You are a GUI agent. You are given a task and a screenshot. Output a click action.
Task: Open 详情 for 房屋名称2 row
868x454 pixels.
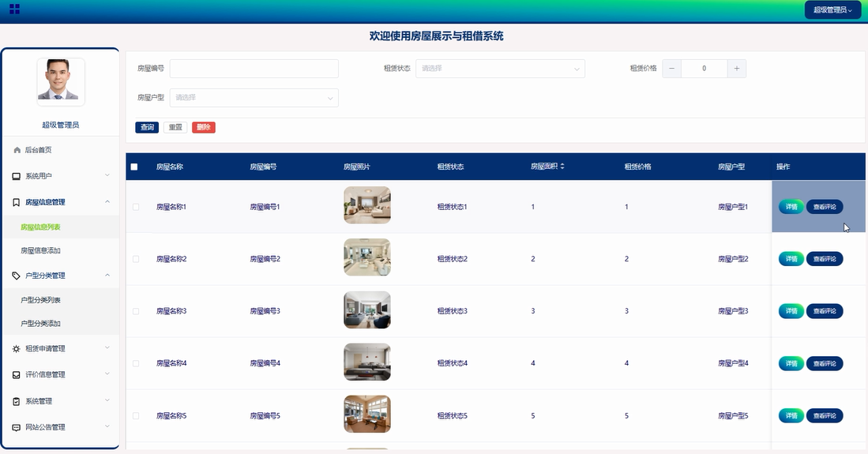pos(791,258)
